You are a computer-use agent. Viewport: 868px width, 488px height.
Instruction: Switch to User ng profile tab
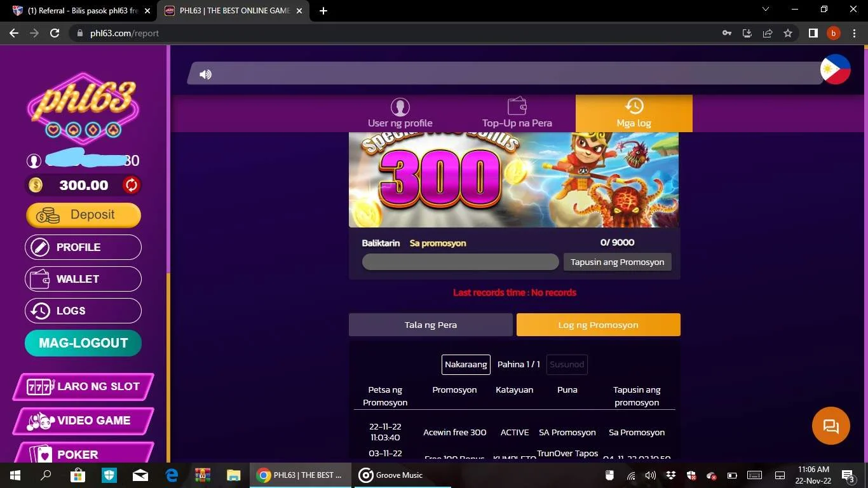tap(400, 114)
